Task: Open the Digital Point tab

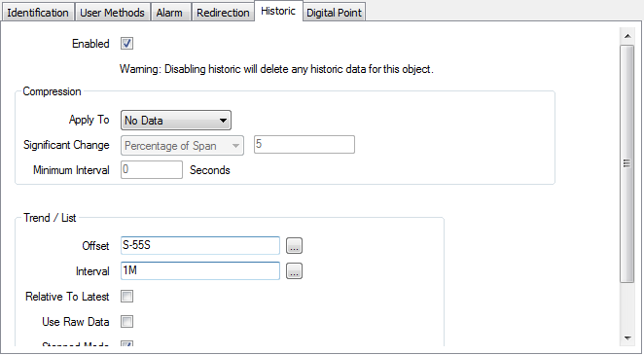Action: click(x=334, y=13)
